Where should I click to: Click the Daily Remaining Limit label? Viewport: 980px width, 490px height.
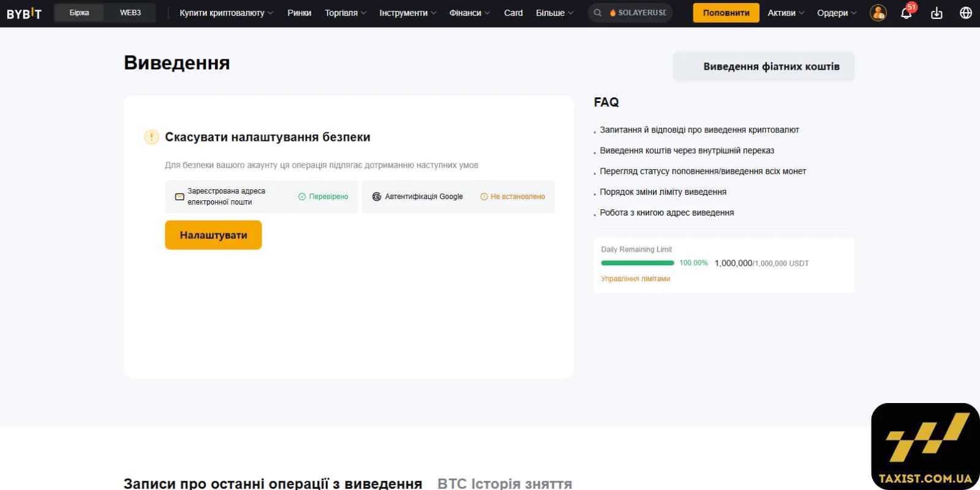tap(636, 249)
